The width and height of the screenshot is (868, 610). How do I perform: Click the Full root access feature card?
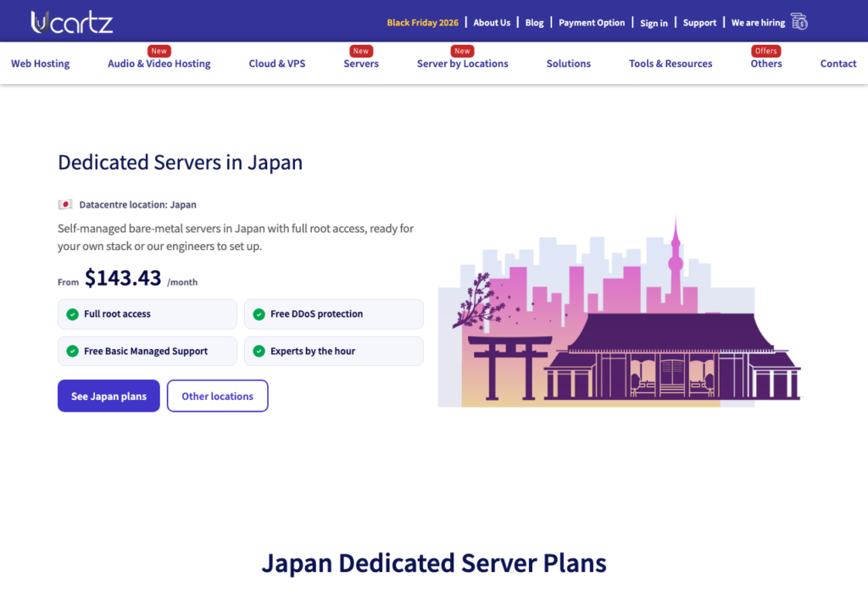(x=147, y=314)
